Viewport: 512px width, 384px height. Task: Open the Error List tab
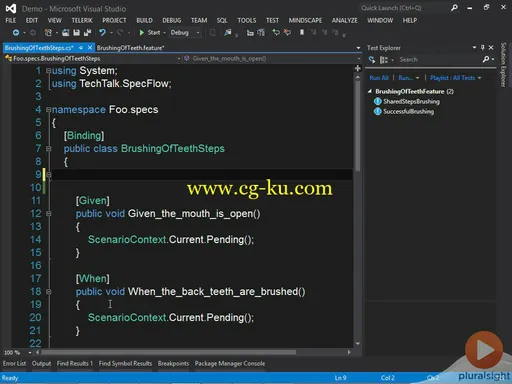(x=15, y=363)
